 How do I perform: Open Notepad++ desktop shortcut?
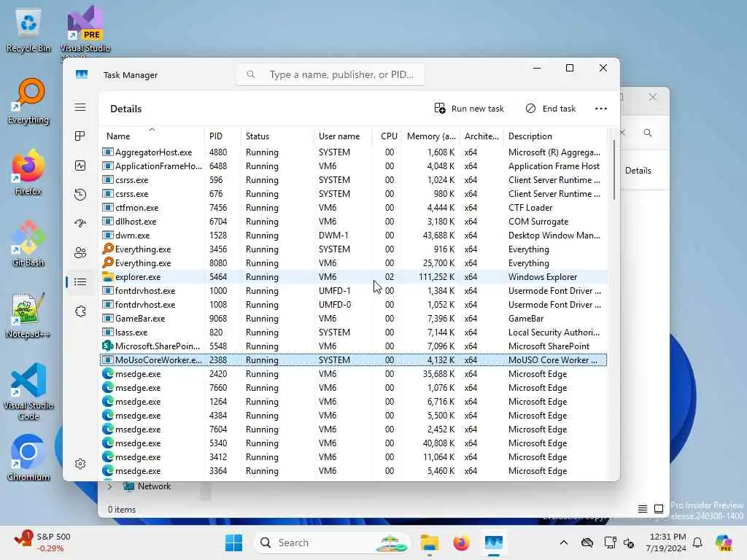pos(28,315)
